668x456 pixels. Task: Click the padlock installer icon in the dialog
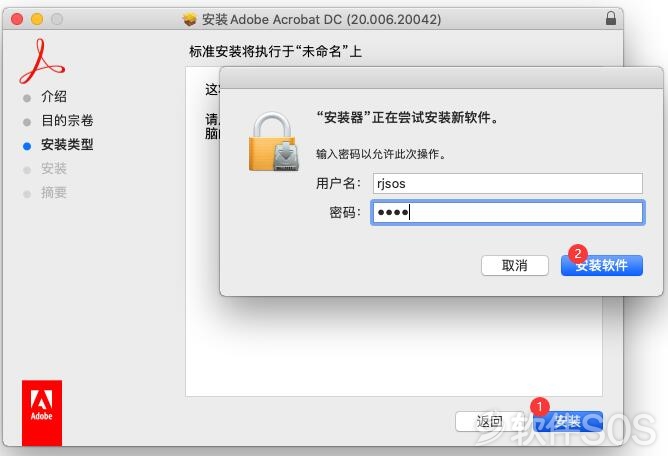pyautogui.click(x=274, y=141)
